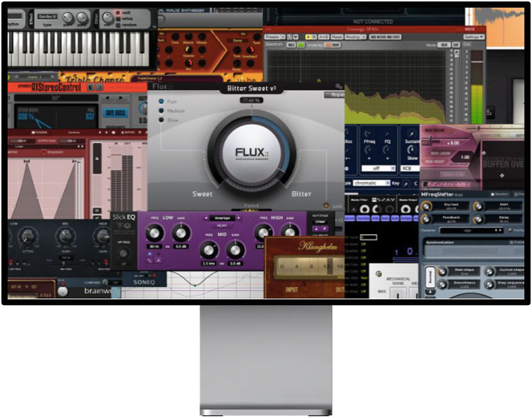The height and width of the screenshot is (418, 532).
Task: Open the Del+Rev effect type selector
Action: point(47,16)
